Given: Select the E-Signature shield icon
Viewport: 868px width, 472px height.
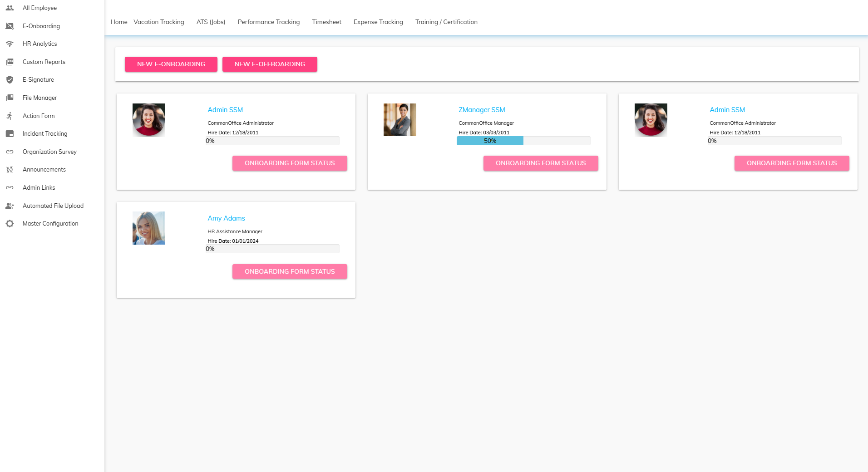Looking at the screenshot, I should pos(10,79).
